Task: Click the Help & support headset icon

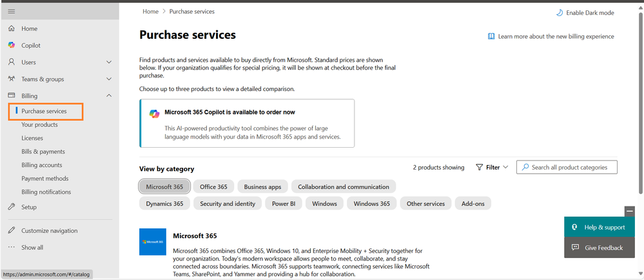Action: [x=574, y=227]
